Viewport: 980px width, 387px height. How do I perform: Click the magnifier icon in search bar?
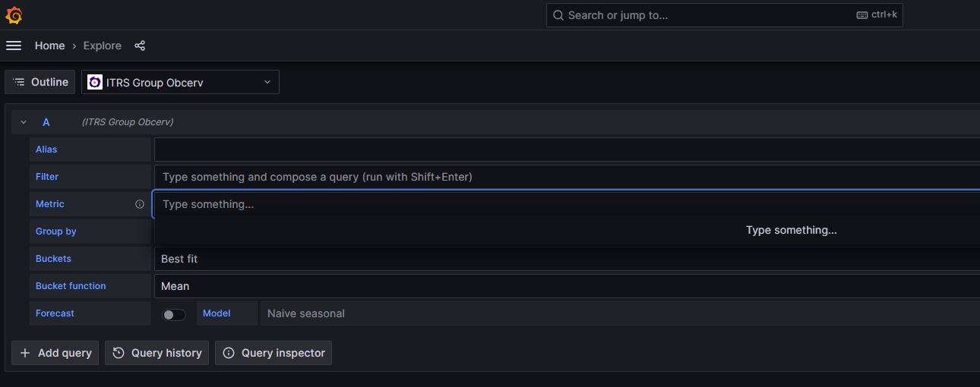coord(558,15)
